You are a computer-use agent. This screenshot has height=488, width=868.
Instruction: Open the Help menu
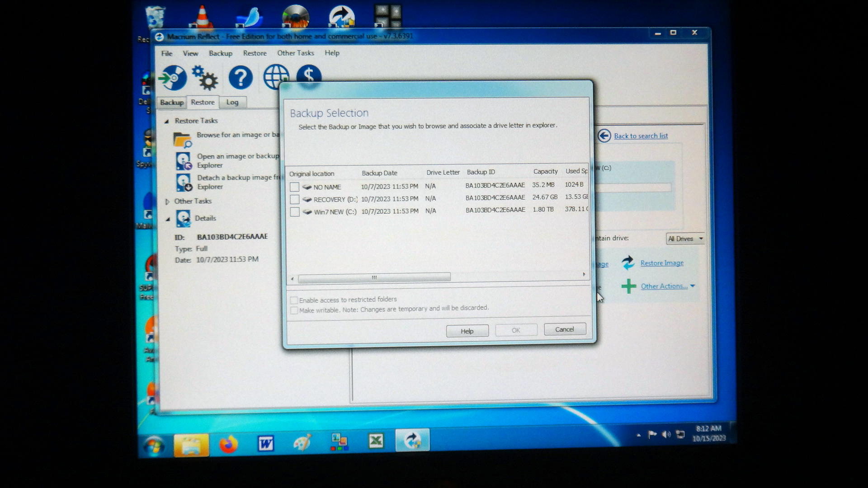[332, 53]
